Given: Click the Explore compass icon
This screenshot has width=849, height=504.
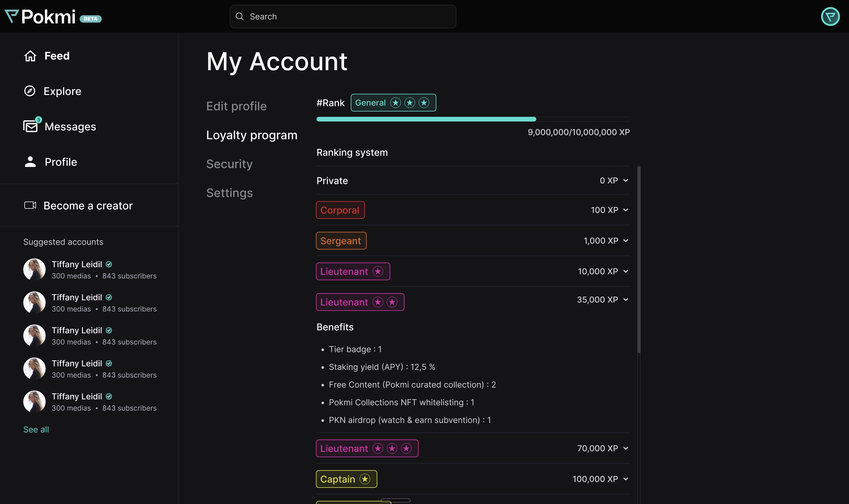Looking at the screenshot, I should click(30, 91).
